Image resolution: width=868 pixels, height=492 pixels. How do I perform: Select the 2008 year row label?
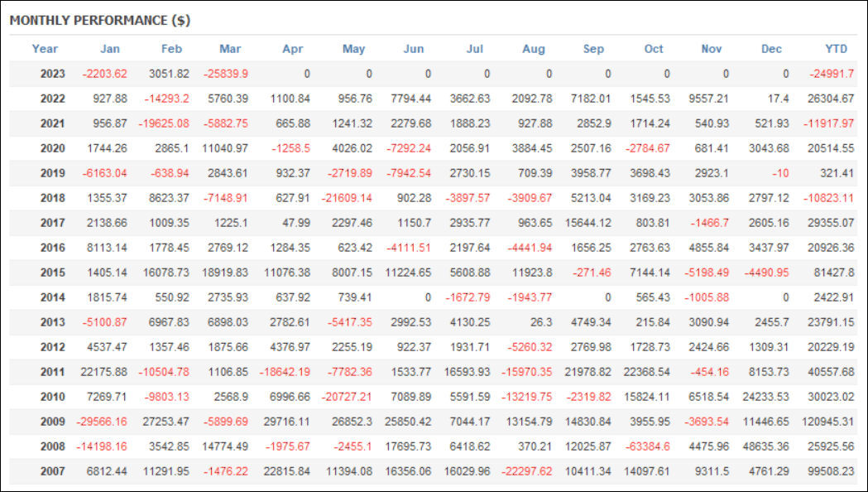point(53,446)
